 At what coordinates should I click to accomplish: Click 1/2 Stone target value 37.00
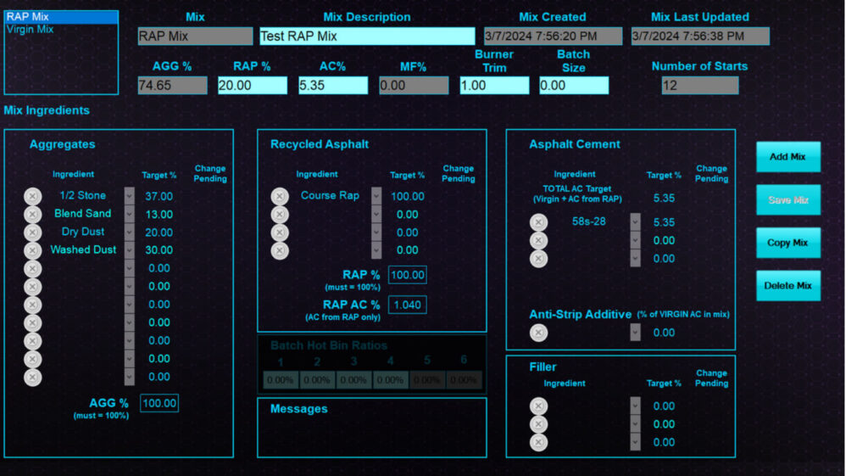(x=159, y=196)
